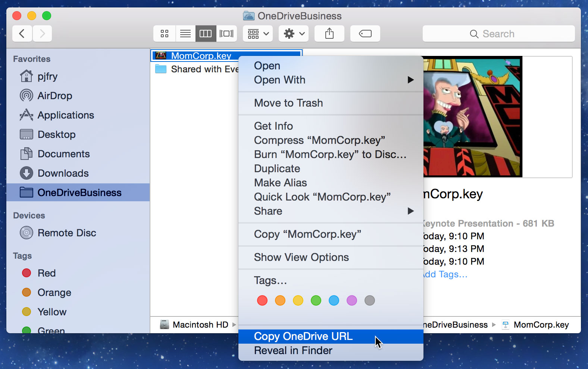Switch to Cover Flow view

click(226, 34)
